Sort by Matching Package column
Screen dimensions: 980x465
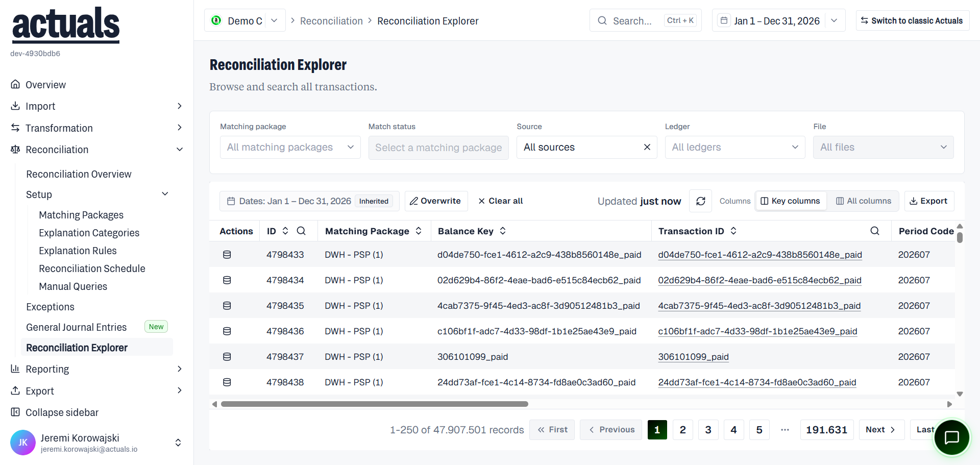coord(419,231)
